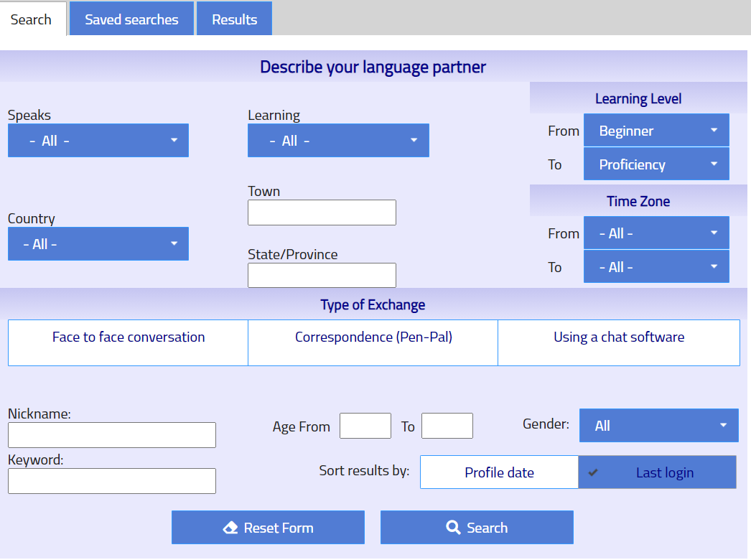Click the eraser icon on Reset Form button

pos(230,526)
